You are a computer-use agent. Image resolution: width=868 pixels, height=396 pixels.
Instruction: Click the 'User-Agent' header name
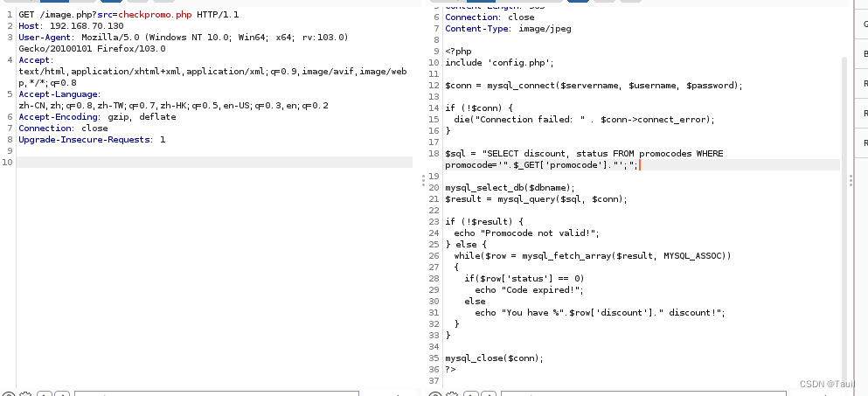click(x=45, y=37)
